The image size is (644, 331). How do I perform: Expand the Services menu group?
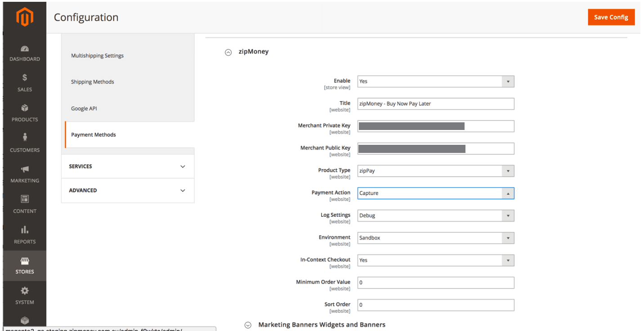click(128, 166)
